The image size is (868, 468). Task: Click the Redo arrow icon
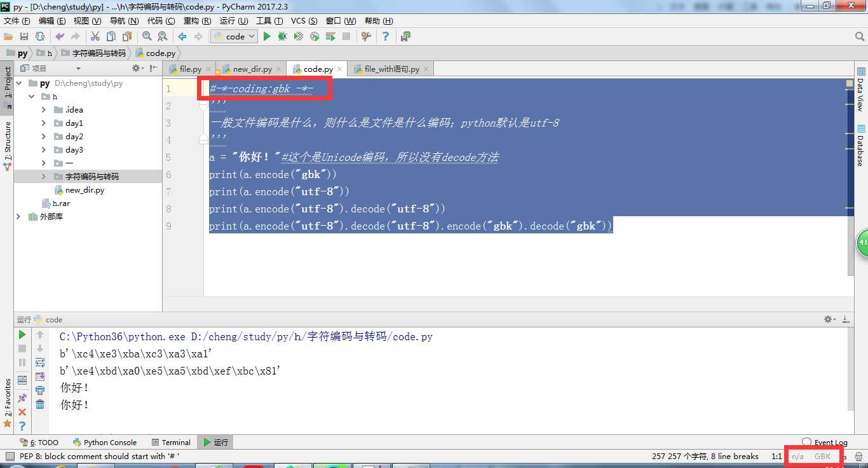point(76,36)
